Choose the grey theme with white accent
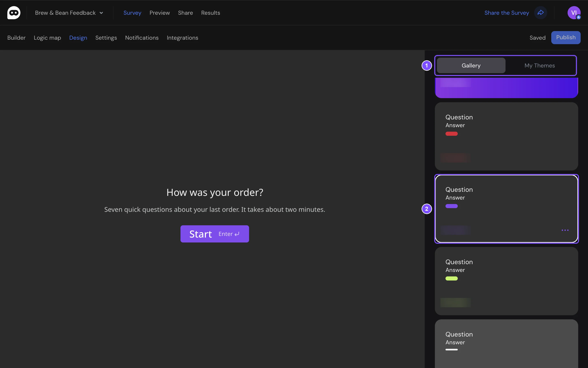This screenshot has height=368, width=588. [x=506, y=344]
